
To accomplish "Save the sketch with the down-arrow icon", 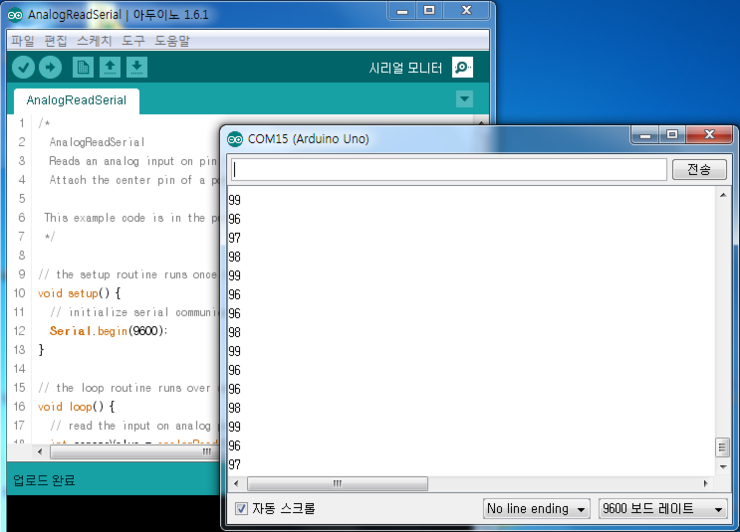I will pyautogui.click(x=137, y=68).
